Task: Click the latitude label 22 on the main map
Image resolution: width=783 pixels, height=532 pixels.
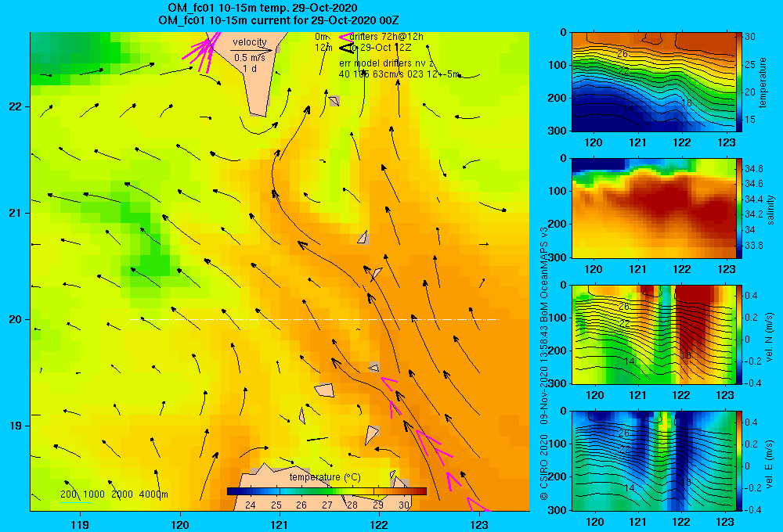Action: [15, 106]
